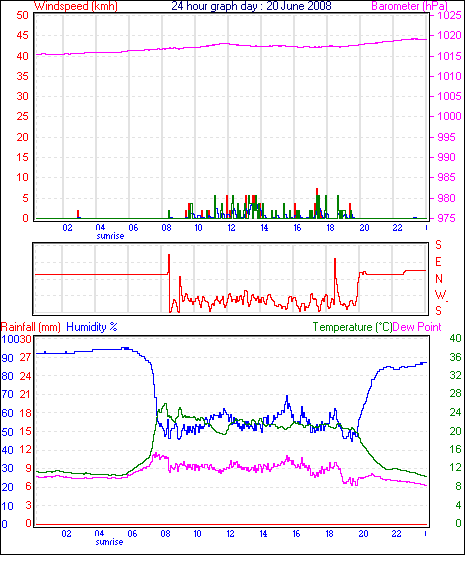The width and height of the screenshot is (466, 563).
Task: Click the "Temperature (°C)" legend label
Action: (x=352, y=327)
